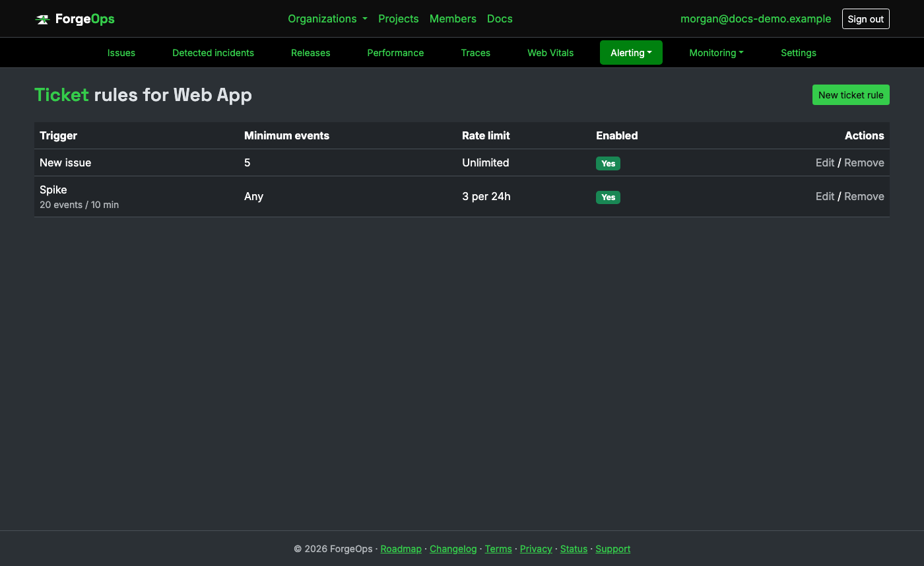Switch to the Issues tab
This screenshot has width=924, height=566.
(x=121, y=53)
